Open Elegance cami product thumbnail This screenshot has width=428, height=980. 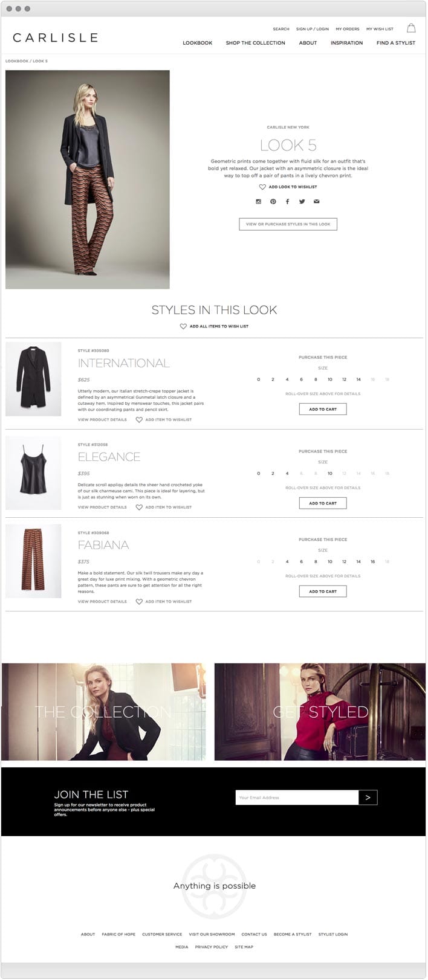[x=33, y=473]
